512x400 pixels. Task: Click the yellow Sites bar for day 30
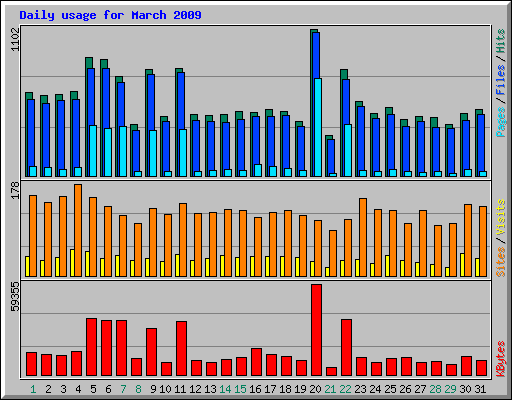[x=462, y=265]
